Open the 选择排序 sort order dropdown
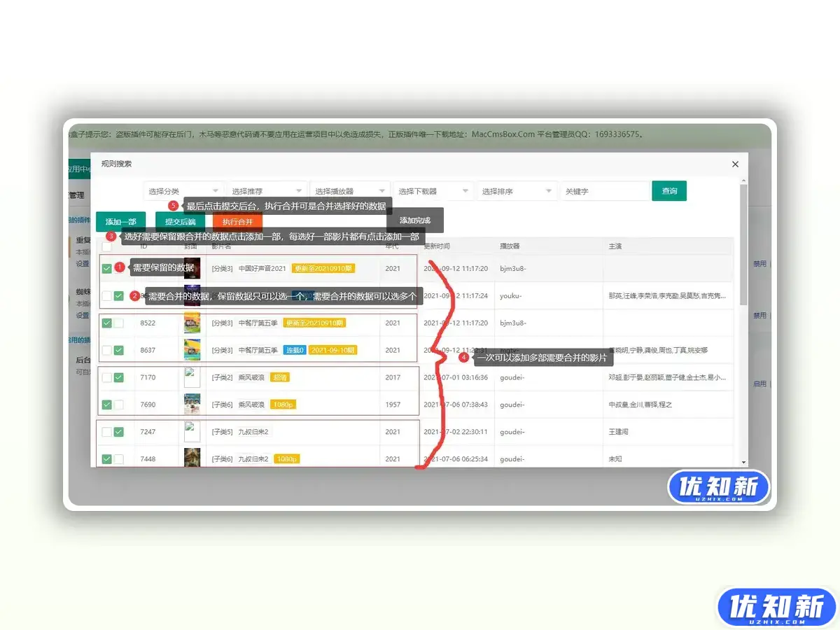 [515, 190]
